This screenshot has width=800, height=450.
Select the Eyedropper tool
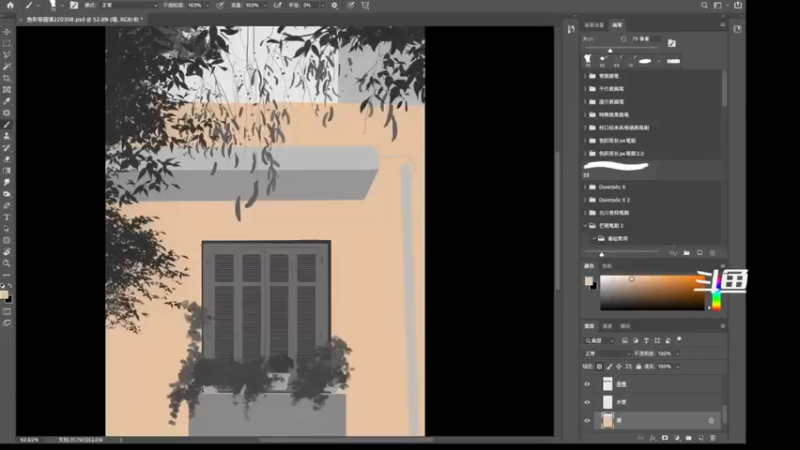(x=7, y=102)
